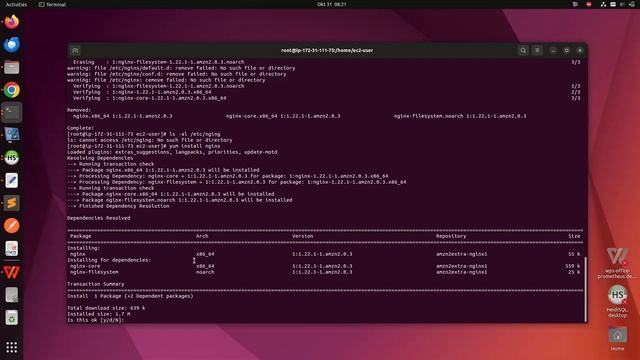Click 'Installing for dependencies:' line
The height and width of the screenshot is (360, 640).
(x=109, y=260)
